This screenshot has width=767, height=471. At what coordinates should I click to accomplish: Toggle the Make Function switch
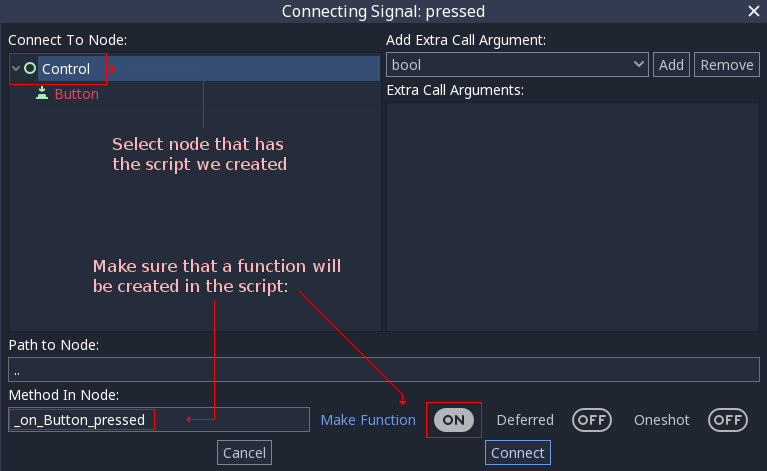tap(454, 420)
